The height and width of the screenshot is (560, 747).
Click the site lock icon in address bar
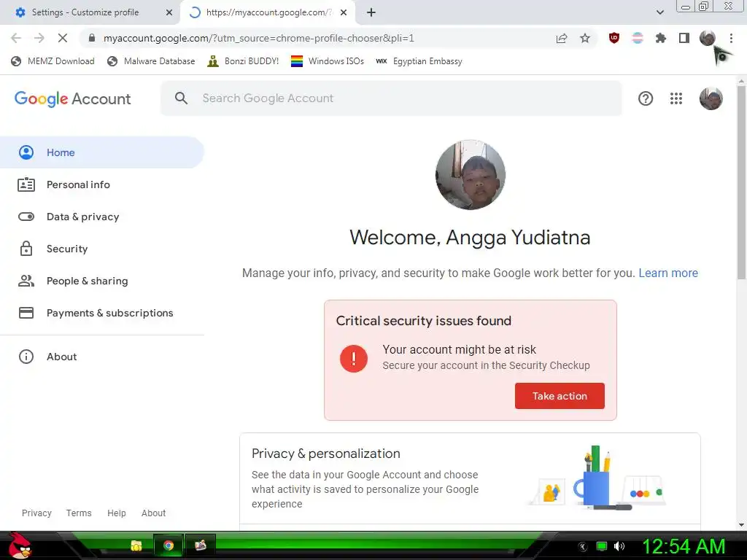click(x=92, y=38)
